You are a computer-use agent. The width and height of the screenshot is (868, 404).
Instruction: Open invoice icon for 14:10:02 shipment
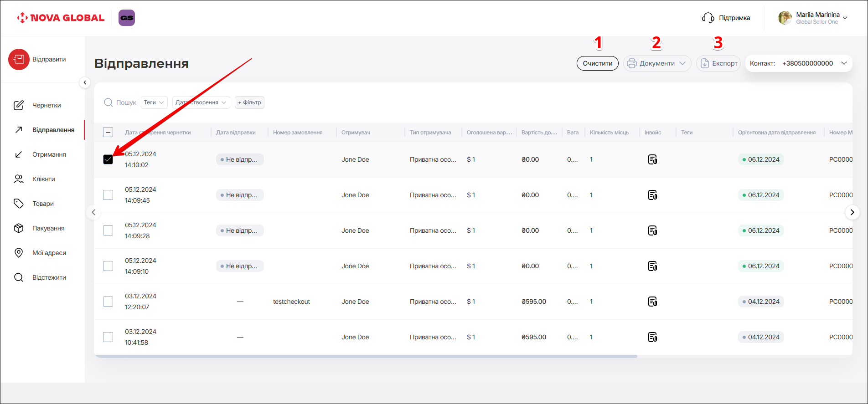pos(652,159)
